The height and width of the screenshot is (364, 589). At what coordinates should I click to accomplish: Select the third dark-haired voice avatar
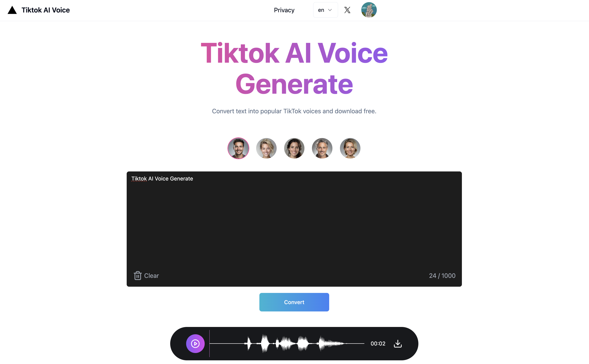294,148
